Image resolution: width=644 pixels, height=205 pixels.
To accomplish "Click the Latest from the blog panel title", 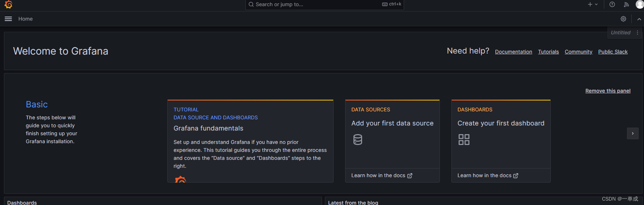I will pos(353,202).
